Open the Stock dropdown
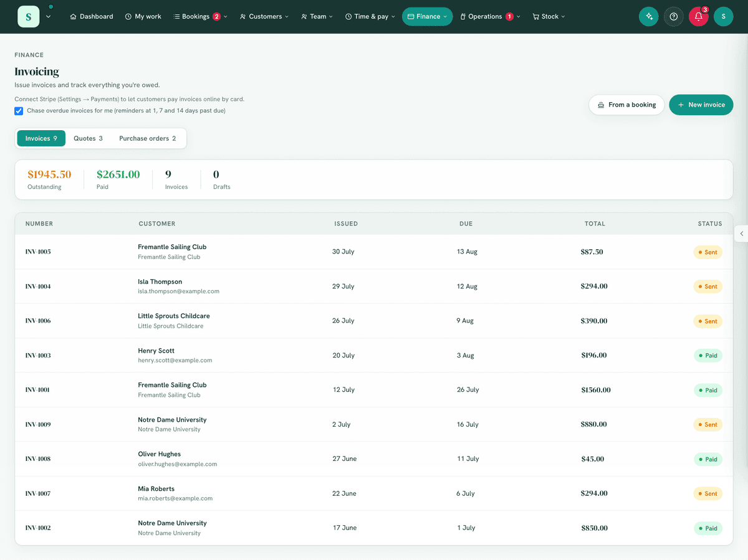The height and width of the screenshot is (560, 748). [549, 17]
